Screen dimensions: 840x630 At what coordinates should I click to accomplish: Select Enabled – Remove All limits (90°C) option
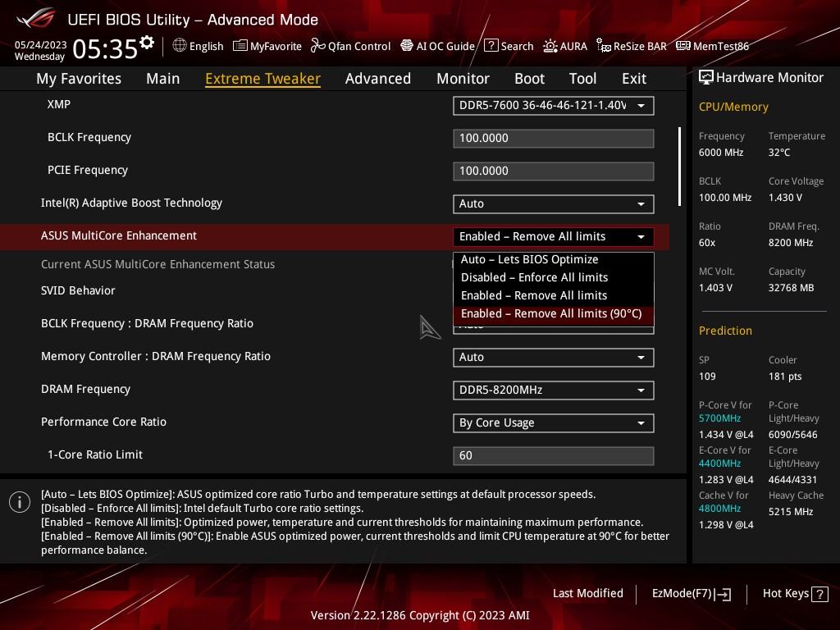pos(554,314)
